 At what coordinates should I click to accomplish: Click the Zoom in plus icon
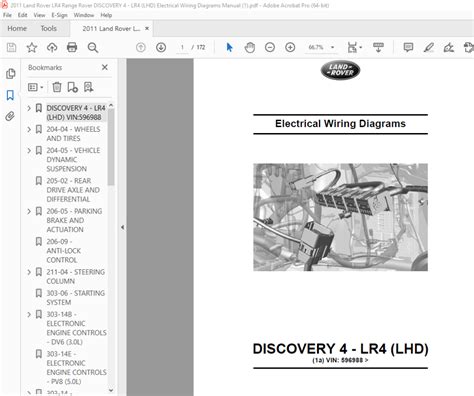point(290,47)
